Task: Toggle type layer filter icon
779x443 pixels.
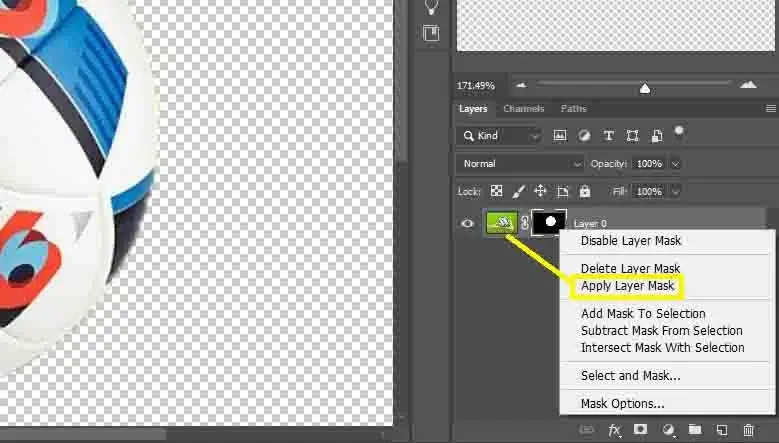Action: 608,136
